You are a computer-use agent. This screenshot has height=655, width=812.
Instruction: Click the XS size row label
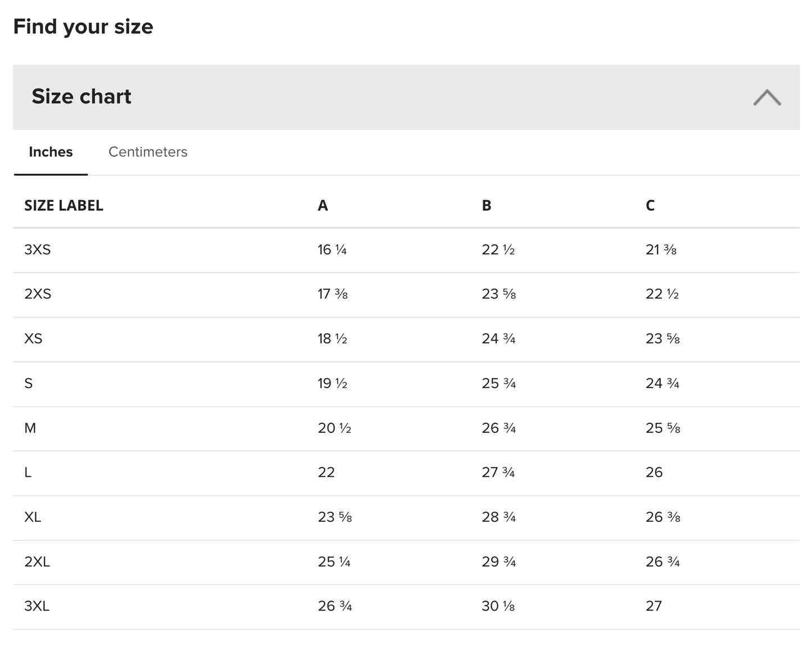[x=33, y=338]
